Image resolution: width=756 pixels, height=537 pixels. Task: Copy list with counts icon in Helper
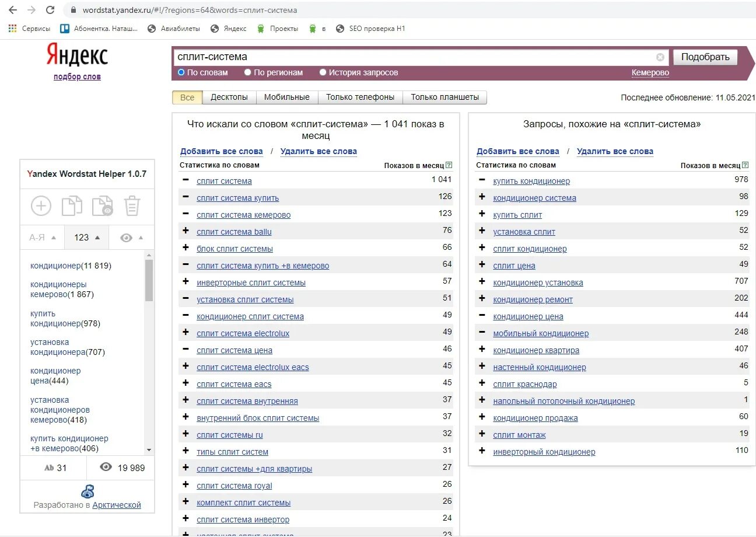point(103,206)
